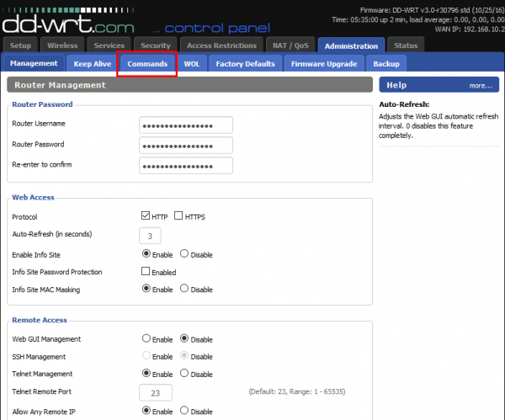Click the dd-wrt.com logo
Screen dimensions: 505x420
pyautogui.click(x=68, y=24)
